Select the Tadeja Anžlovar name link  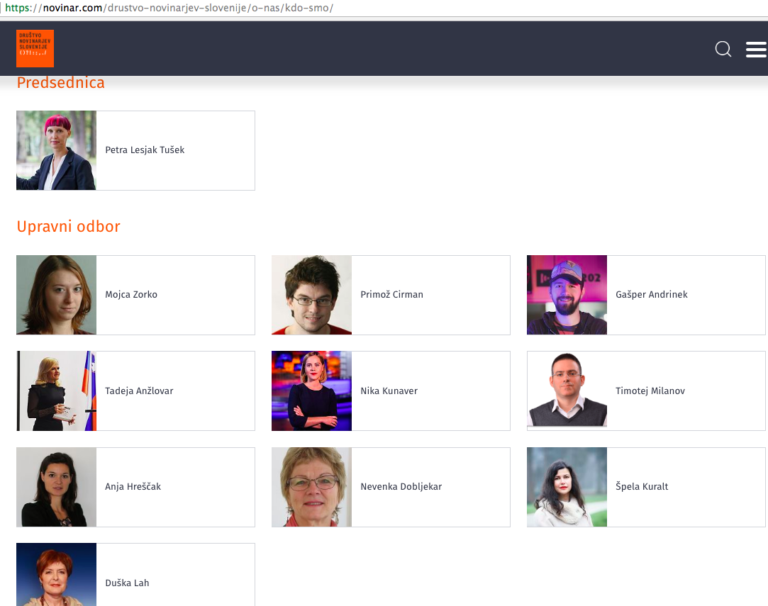(139, 391)
